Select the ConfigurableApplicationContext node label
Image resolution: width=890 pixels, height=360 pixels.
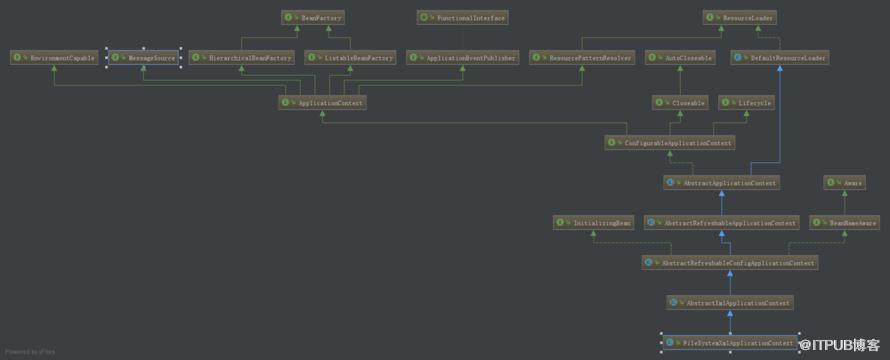678,143
